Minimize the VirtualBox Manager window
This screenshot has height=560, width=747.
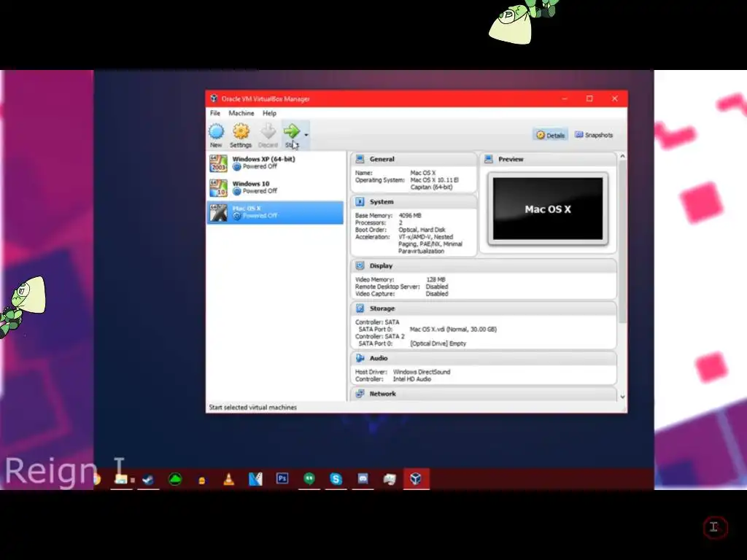[x=565, y=98]
